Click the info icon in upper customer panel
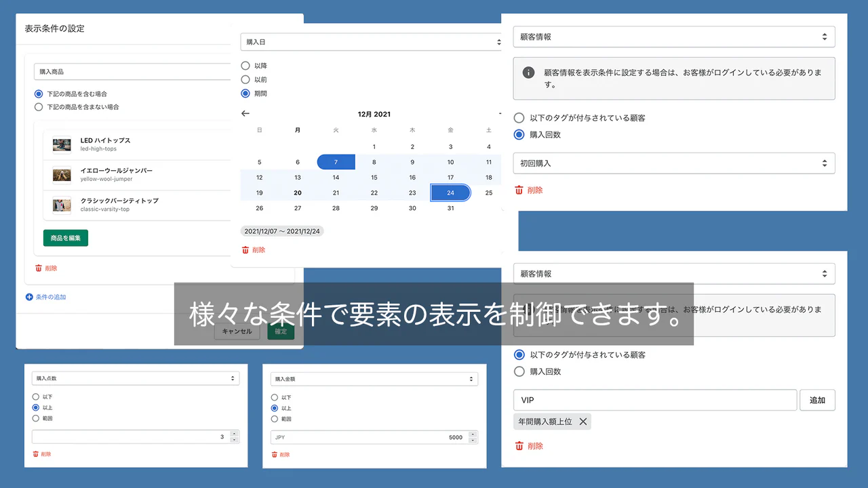Screen dimensions: 868x488 coord(529,73)
